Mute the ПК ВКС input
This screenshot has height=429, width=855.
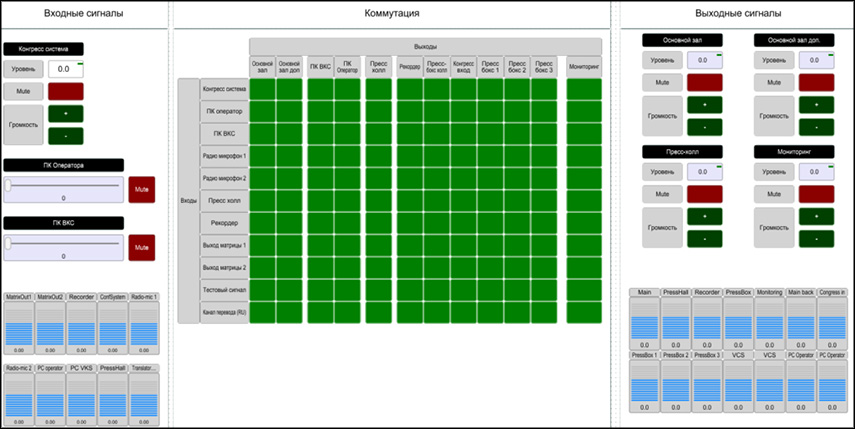(x=142, y=245)
